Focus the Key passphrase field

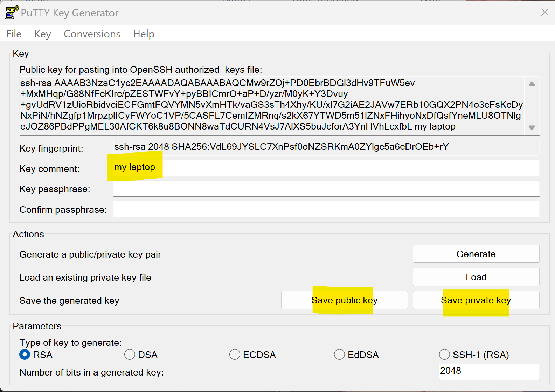coord(326,189)
